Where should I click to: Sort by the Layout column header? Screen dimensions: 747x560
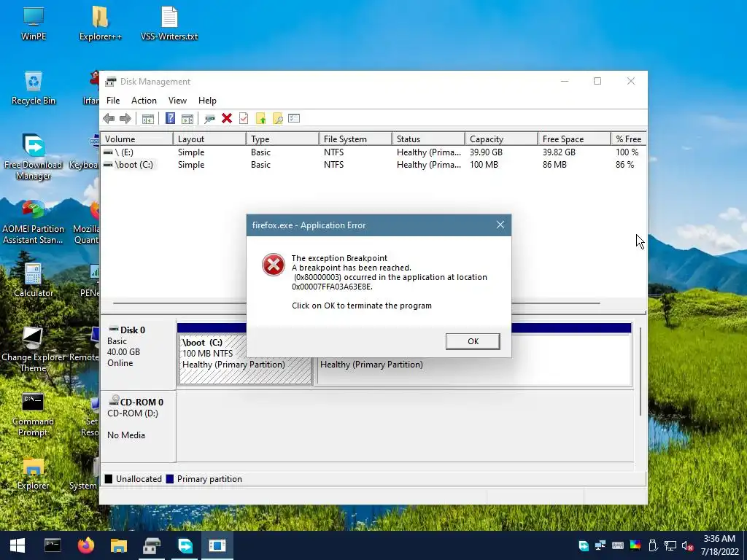pos(209,139)
